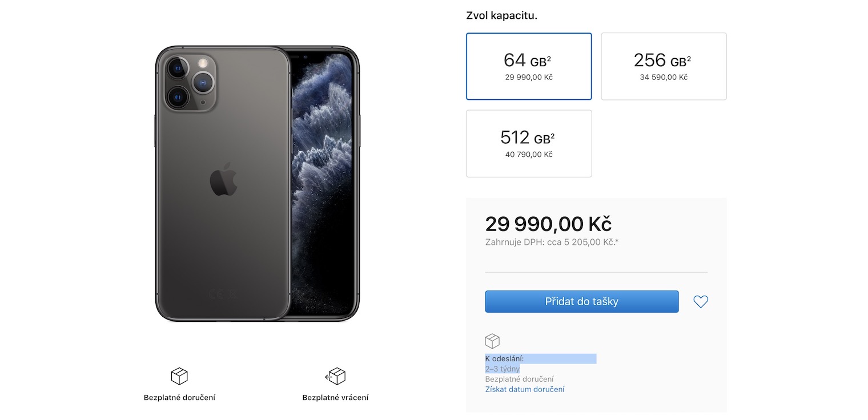868x420 pixels.
Task: Click the 2–3 týdny shipping estimate
Action: click(503, 369)
